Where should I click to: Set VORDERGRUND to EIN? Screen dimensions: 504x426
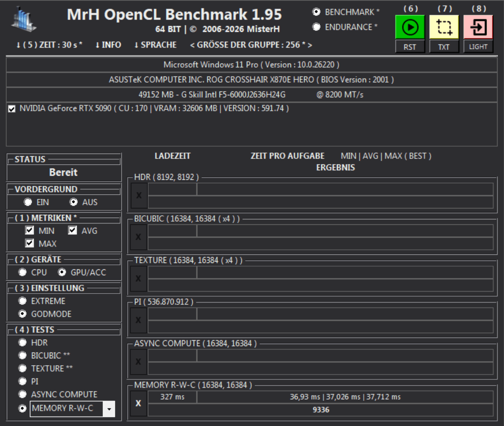point(28,202)
